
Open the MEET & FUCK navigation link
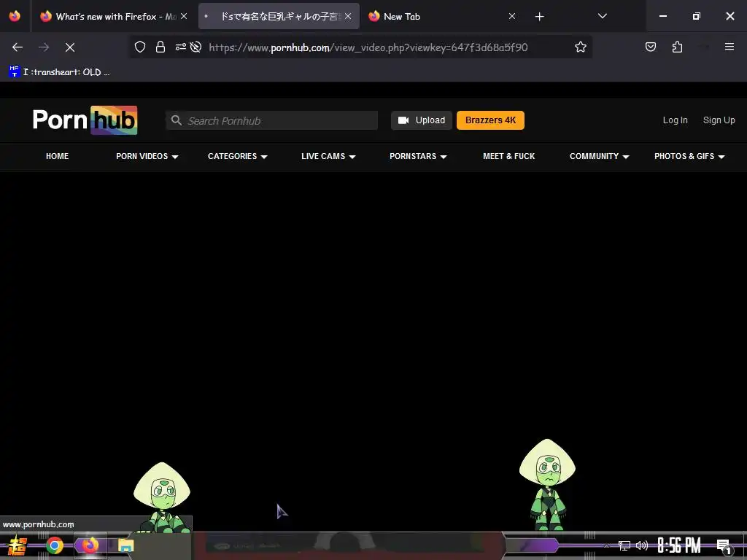508,156
